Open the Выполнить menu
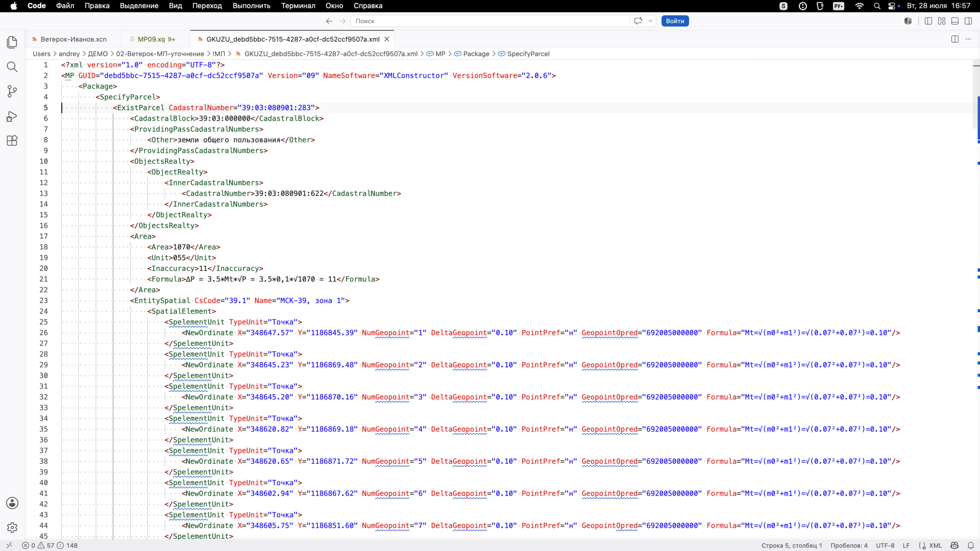The width and height of the screenshot is (980, 551). (252, 6)
